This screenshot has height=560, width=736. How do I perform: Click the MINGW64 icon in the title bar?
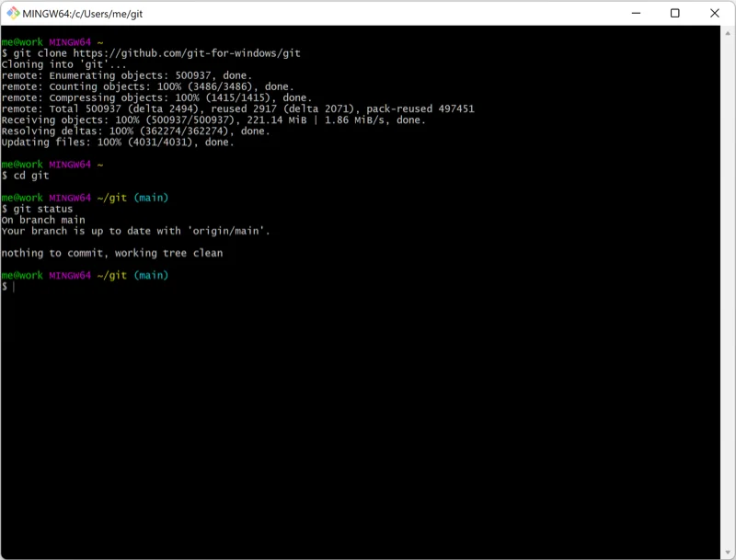tap(13, 14)
